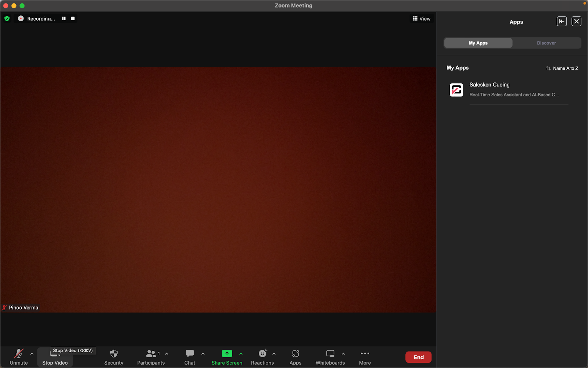Open the Salesken Cueing app icon
588x368 pixels.
pos(456,90)
